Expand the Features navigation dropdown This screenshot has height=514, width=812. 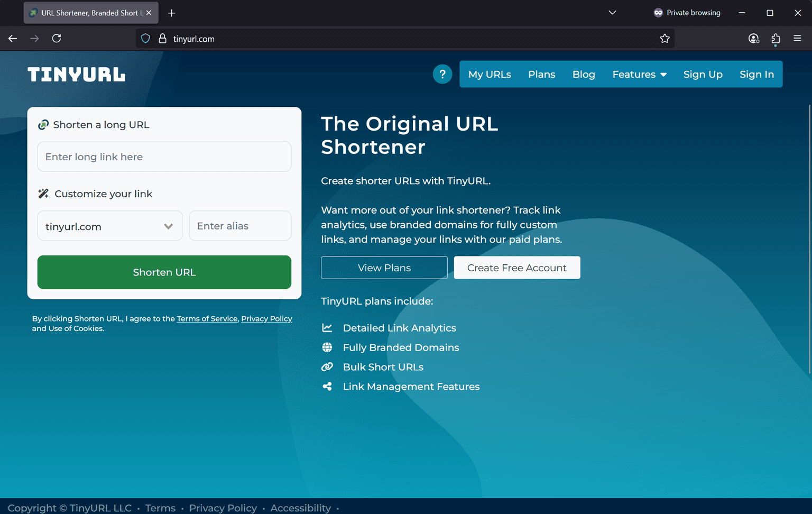(x=639, y=74)
